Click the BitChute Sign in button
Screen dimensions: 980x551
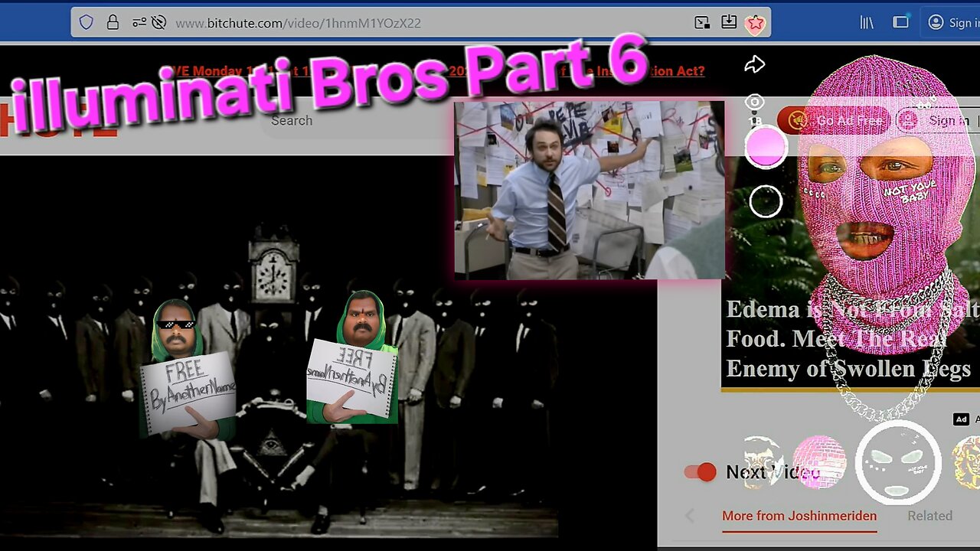click(x=937, y=120)
